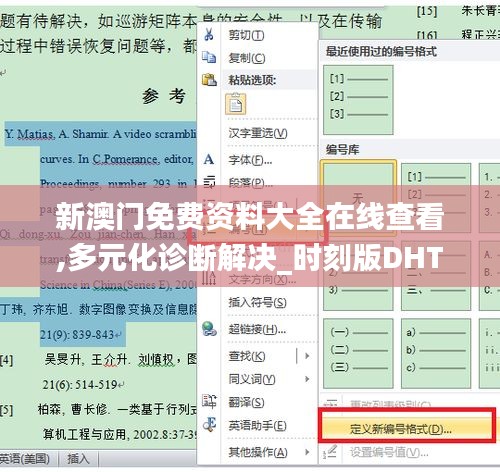Click the Font letter A icon
The height and width of the screenshot is (472, 500).
click(x=209, y=159)
